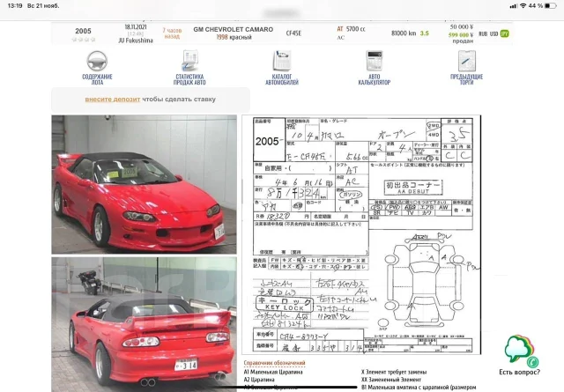Click the GM CHEVROLET CAMARO title
The width and height of the screenshot is (564, 392).
click(x=233, y=29)
